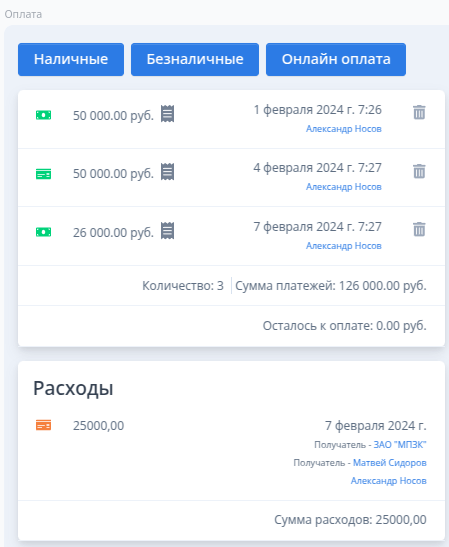The image size is (449, 547).
Task: Open Александр Носов link under 7 февраля 7:27
Action: (x=344, y=246)
